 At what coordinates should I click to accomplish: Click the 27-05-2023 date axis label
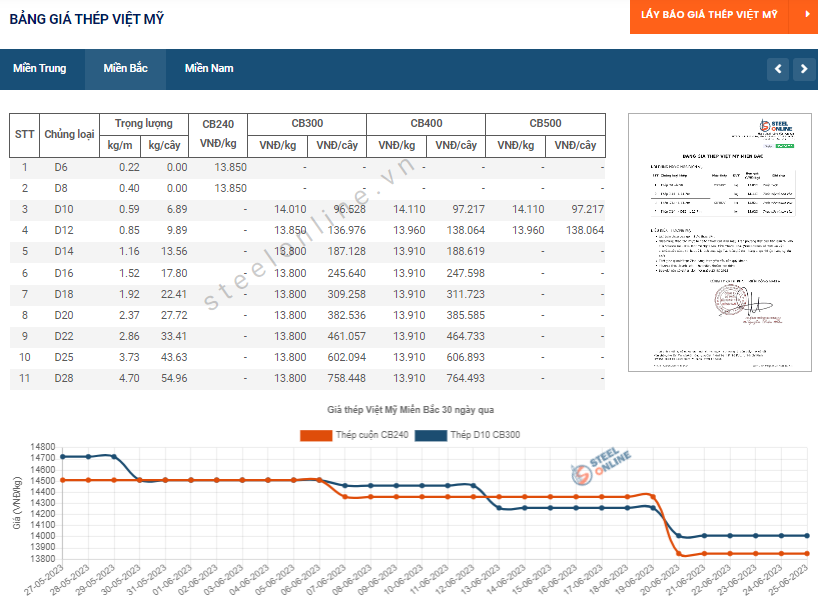pyautogui.click(x=45, y=580)
